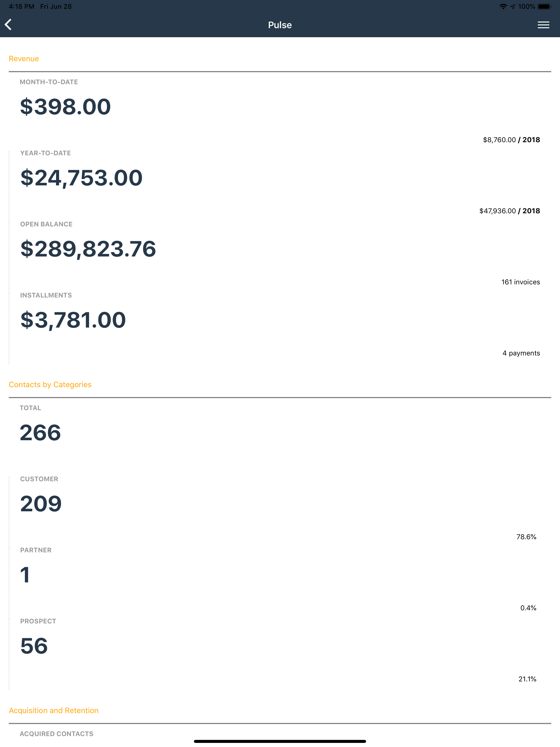
Task: Tap the Wi-Fi status icon
Action: click(503, 6)
